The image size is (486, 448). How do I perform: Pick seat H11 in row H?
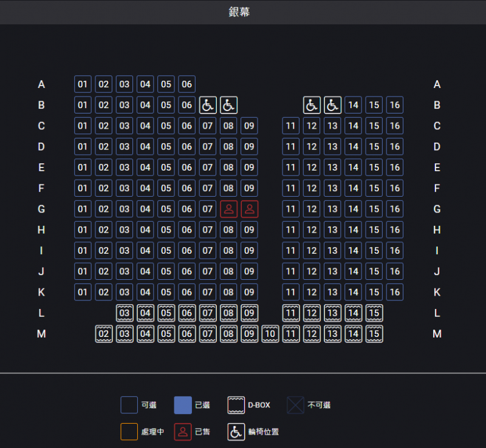pos(291,229)
